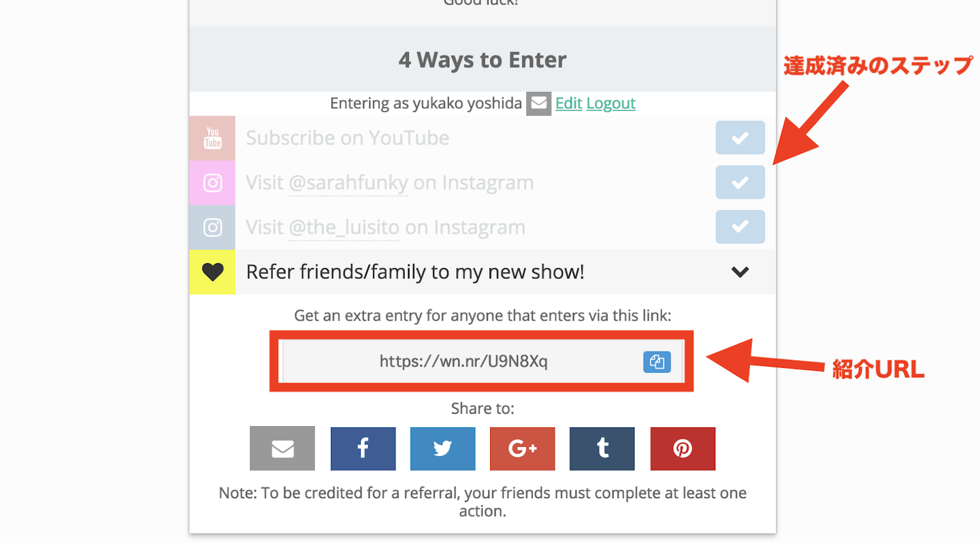The height and width of the screenshot is (543, 980).
Task: Copy the referral link with clipboard icon
Action: coord(657,362)
